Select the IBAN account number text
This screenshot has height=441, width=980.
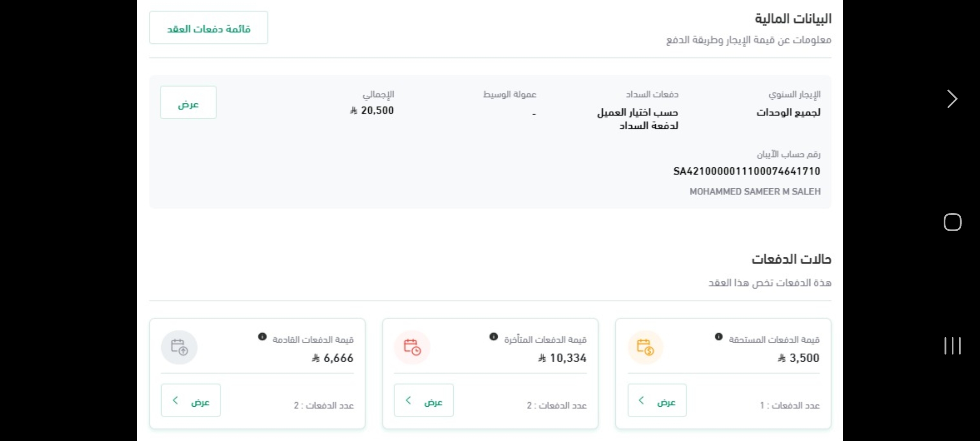[746, 171]
